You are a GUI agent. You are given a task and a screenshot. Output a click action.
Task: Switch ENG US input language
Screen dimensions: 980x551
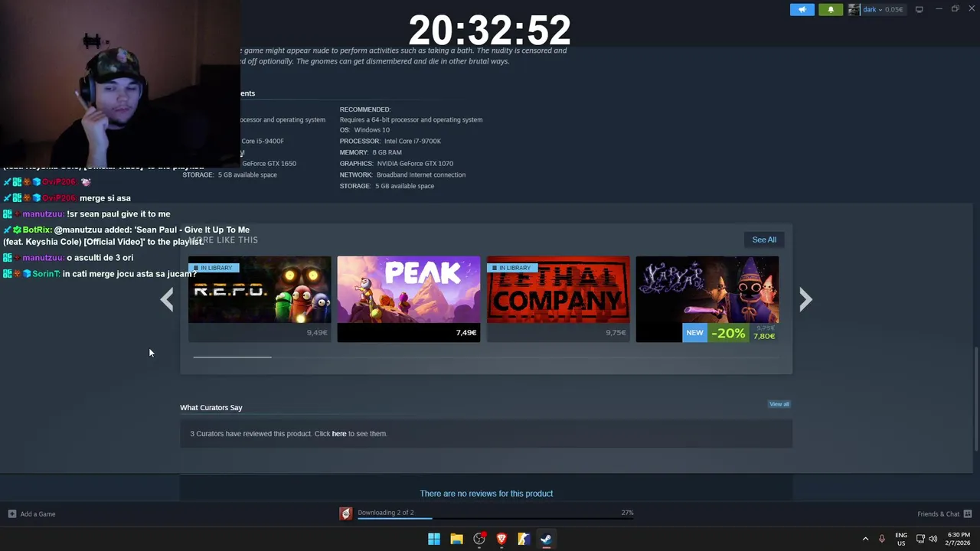click(901, 539)
